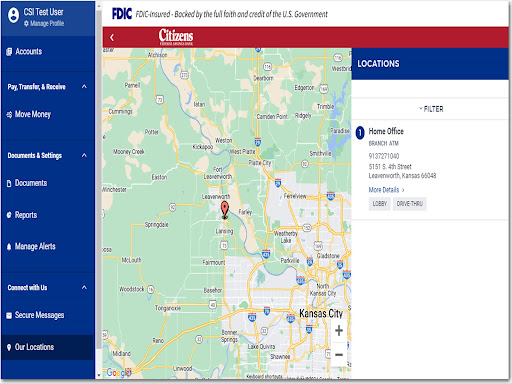Click the user profile avatar icon
The height and width of the screenshot is (384, 512).
point(13,15)
